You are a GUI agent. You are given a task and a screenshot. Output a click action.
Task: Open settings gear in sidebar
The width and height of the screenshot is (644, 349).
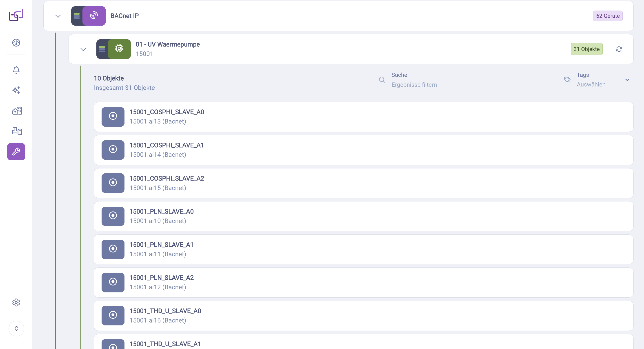point(16,302)
